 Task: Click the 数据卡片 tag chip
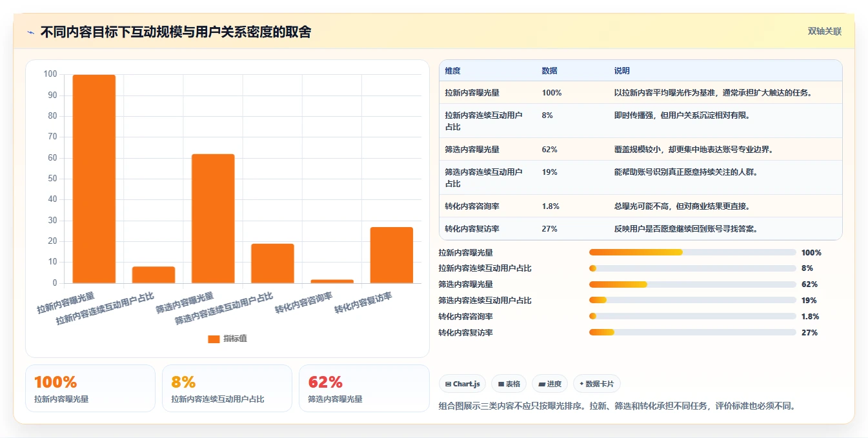(x=597, y=384)
